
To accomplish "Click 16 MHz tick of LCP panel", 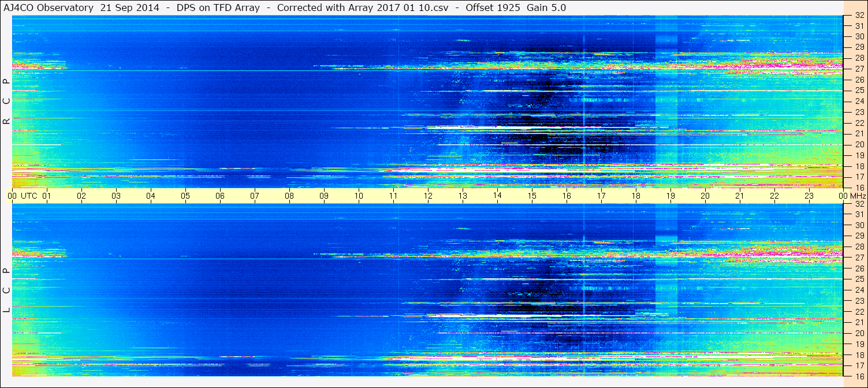I will (x=859, y=376).
